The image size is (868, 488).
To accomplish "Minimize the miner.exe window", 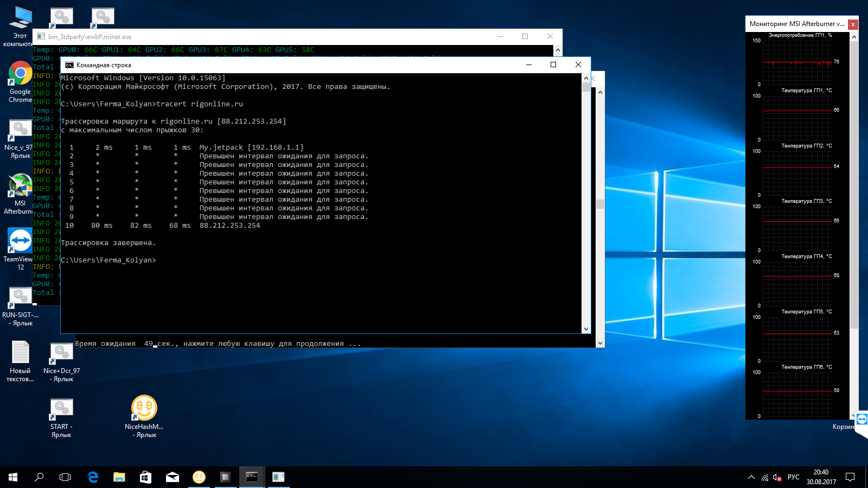I will 501,36.
